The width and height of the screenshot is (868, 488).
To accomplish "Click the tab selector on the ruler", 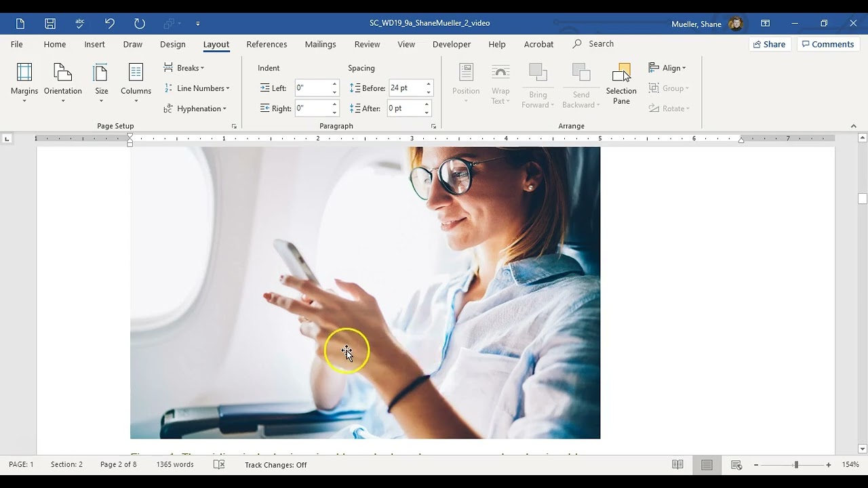I will click(x=7, y=139).
